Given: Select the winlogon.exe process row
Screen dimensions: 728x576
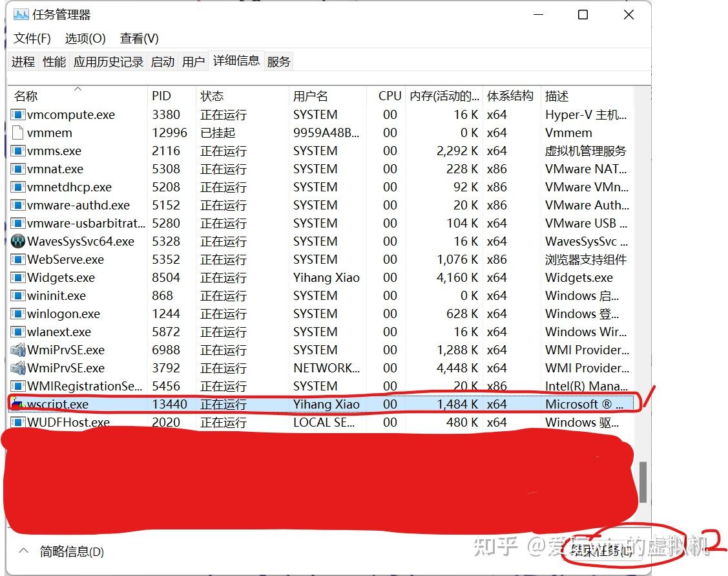Looking at the screenshot, I should point(322,314).
